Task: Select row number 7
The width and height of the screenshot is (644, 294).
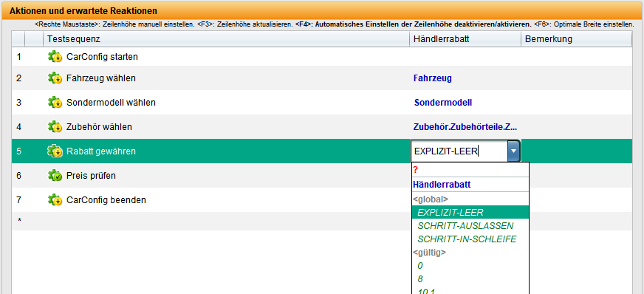Action: (19, 200)
